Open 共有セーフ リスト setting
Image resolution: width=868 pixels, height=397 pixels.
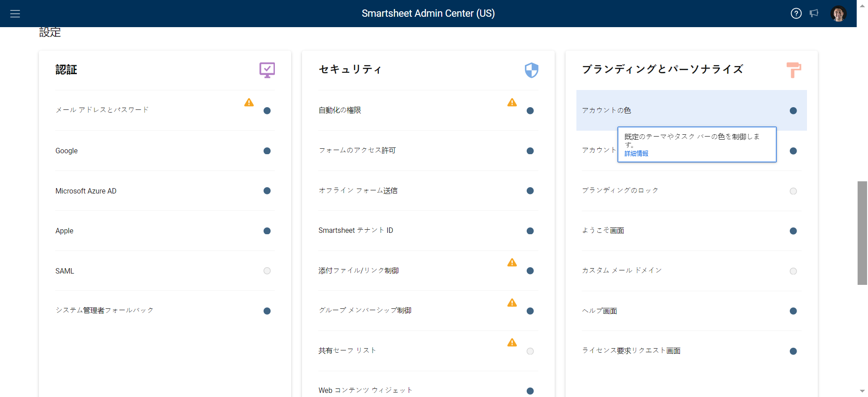pyautogui.click(x=429, y=351)
